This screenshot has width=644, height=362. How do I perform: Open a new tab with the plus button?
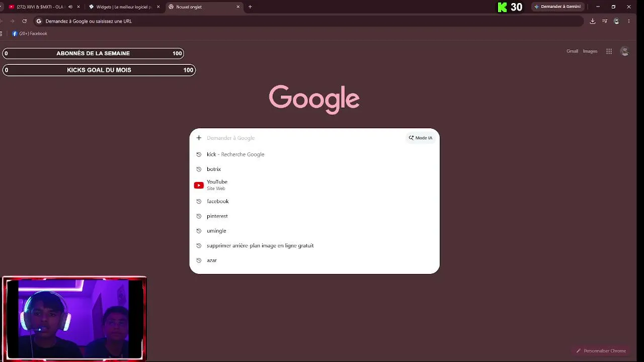pos(250,7)
